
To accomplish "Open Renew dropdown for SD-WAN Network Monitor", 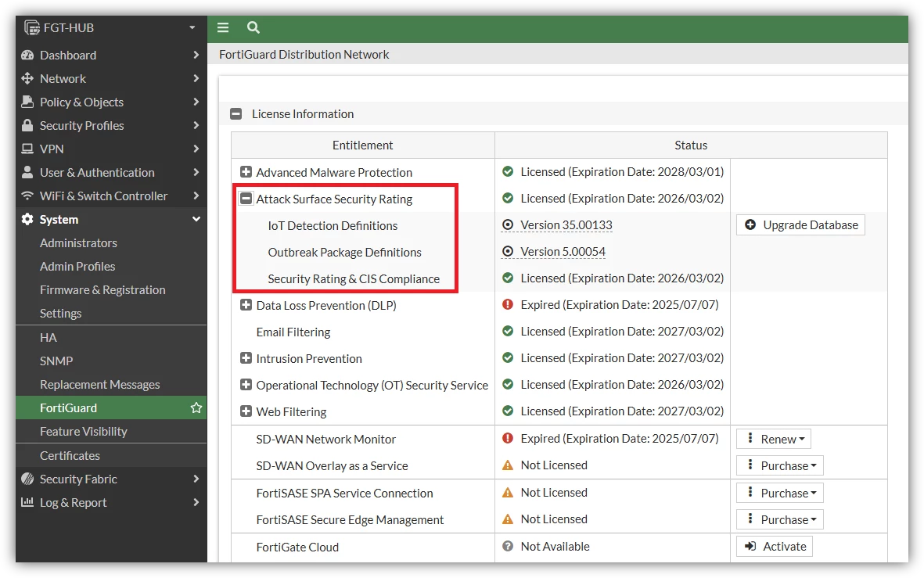I will tap(774, 439).
